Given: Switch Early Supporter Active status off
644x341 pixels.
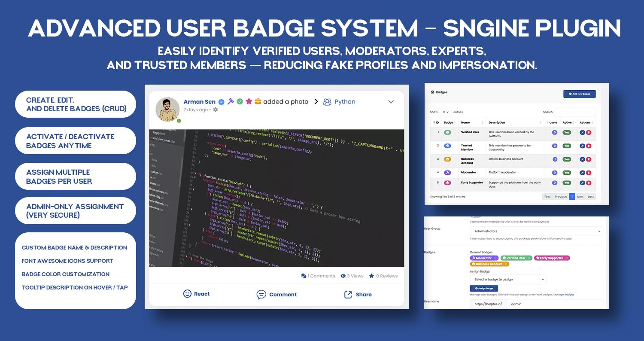Looking at the screenshot, I should click(567, 183).
